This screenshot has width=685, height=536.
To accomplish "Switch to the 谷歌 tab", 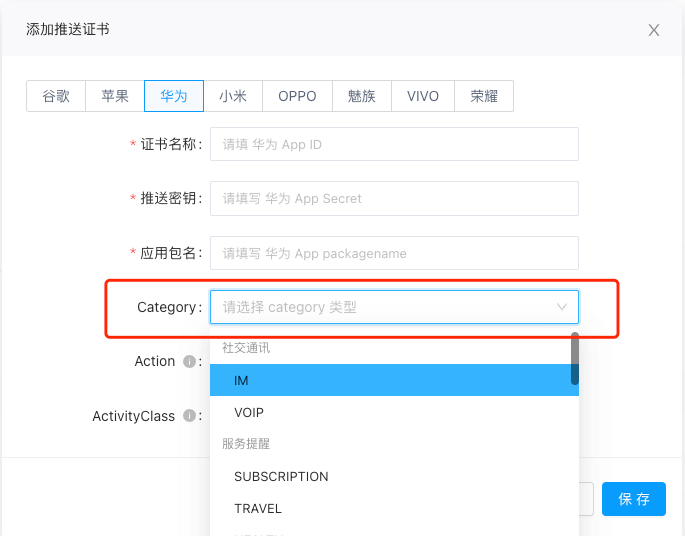I will (56, 96).
